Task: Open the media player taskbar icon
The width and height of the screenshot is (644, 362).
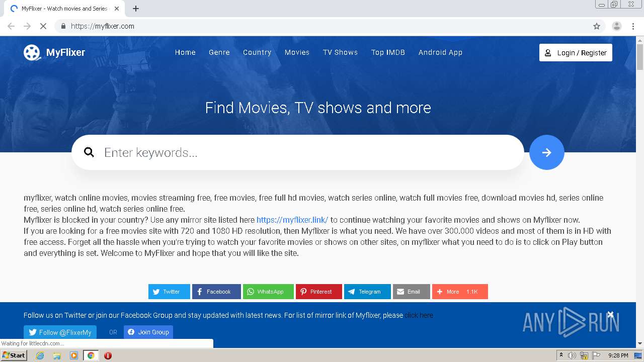Action: pyautogui.click(x=74, y=355)
